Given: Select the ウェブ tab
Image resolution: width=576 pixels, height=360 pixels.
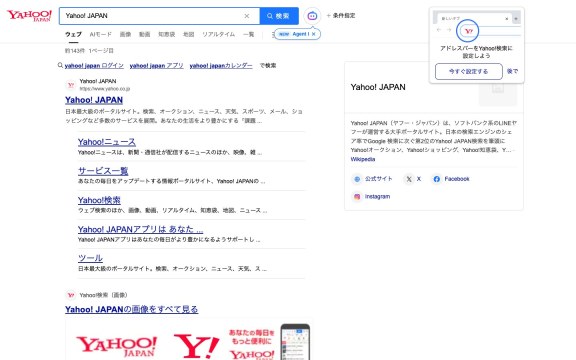Looking at the screenshot, I should [73, 34].
